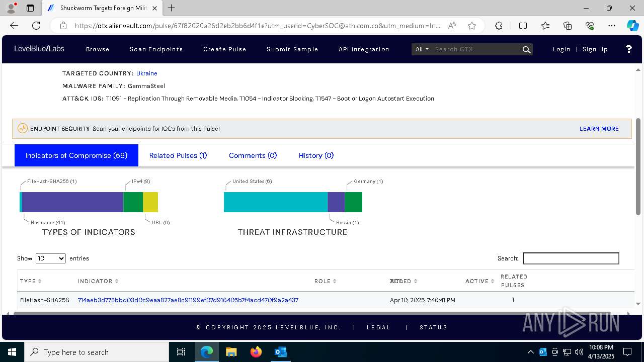Open browser Extensions puzzle icon
Image resolution: width=644 pixels, height=362 pixels.
click(x=499, y=26)
